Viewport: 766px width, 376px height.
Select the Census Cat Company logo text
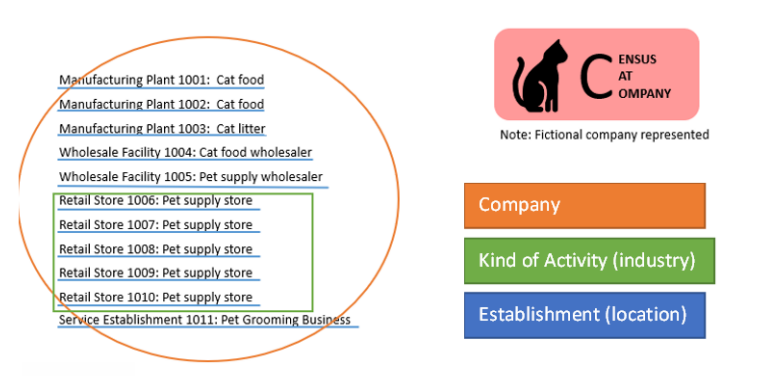pyautogui.click(x=626, y=76)
